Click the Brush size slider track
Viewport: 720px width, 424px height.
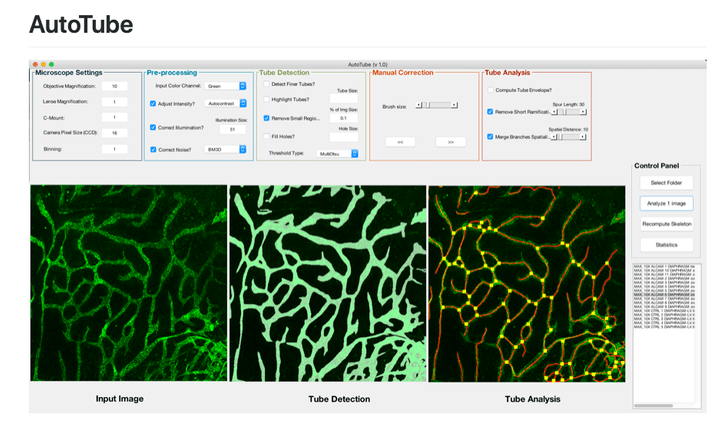click(437, 105)
